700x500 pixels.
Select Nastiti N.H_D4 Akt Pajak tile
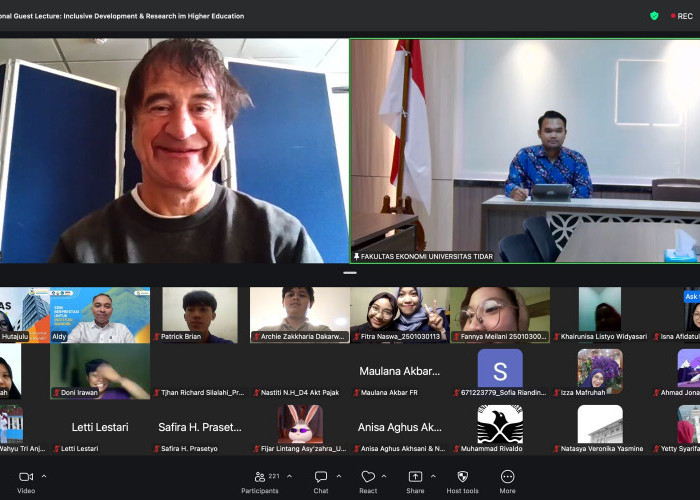[300, 371]
